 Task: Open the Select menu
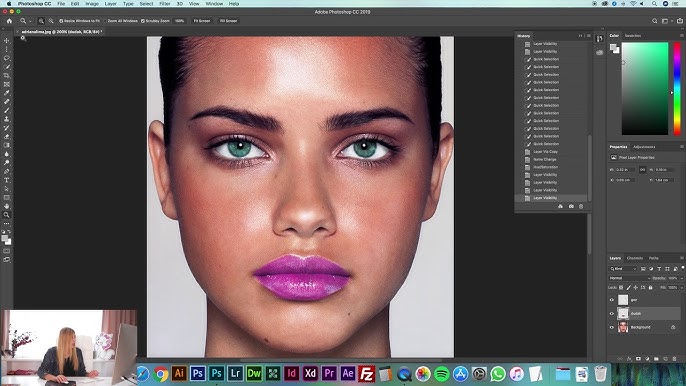pos(147,4)
